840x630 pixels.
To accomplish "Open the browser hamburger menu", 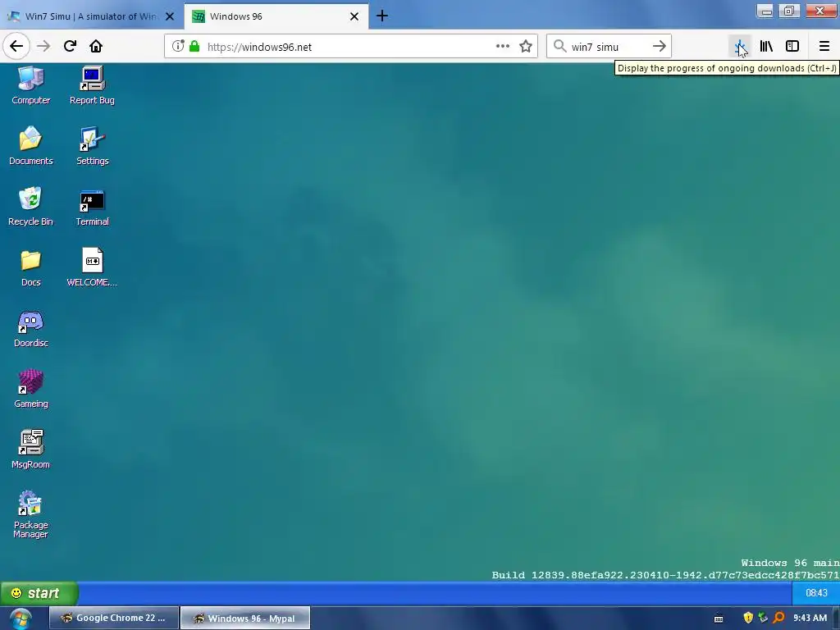I will (824, 46).
